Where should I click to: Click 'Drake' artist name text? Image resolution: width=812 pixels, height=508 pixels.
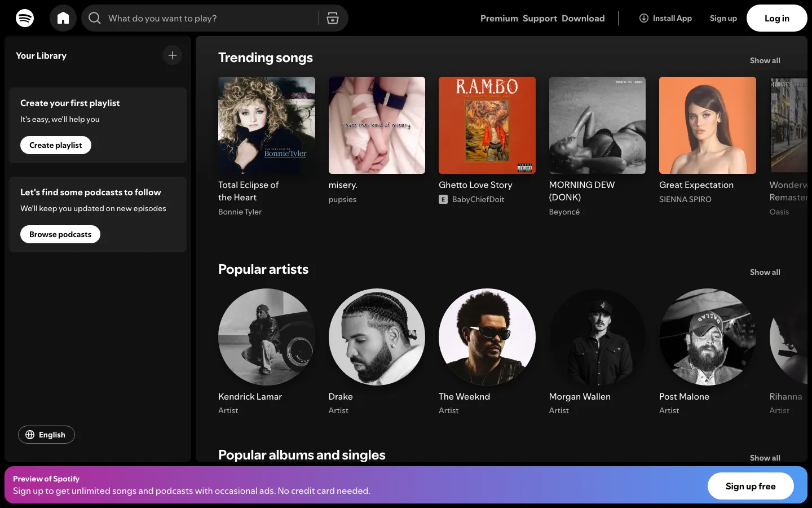(x=341, y=396)
